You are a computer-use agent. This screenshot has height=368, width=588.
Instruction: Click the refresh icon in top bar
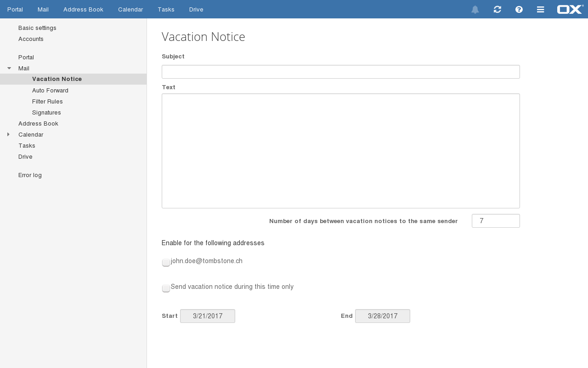pos(497,10)
